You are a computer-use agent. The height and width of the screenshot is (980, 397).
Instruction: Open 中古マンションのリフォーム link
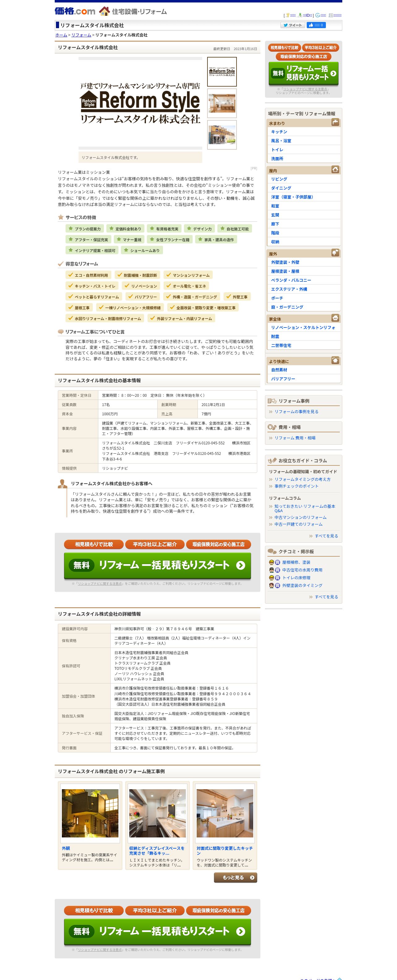point(301,517)
